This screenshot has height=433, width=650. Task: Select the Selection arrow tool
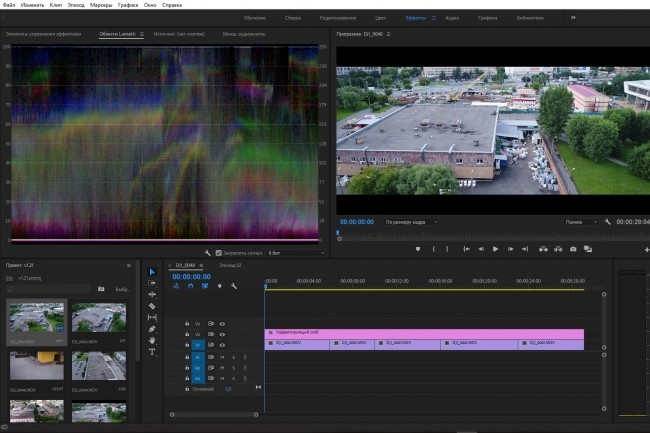click(x=152, y=272)
